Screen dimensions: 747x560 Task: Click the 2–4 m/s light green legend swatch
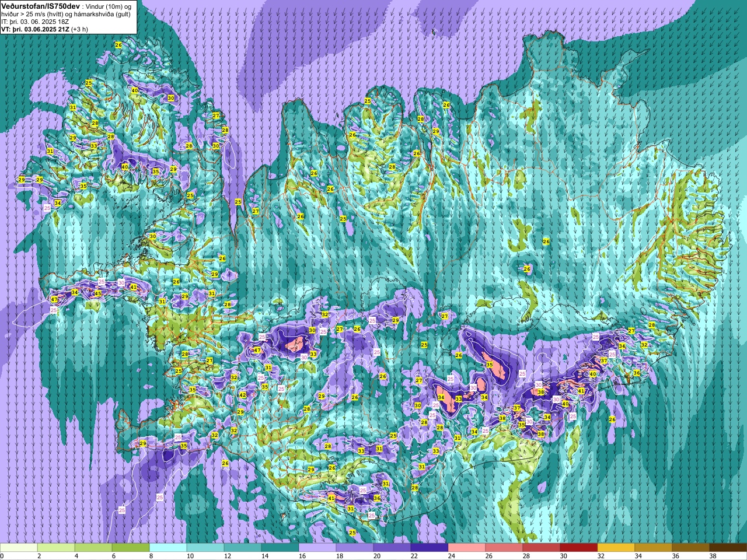pos(56,548)
